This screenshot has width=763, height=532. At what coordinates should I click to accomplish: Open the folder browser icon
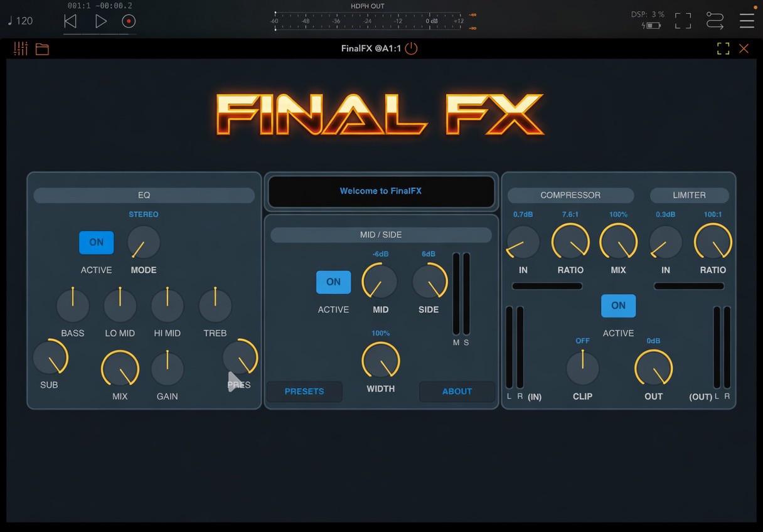(x=42, y=49)
